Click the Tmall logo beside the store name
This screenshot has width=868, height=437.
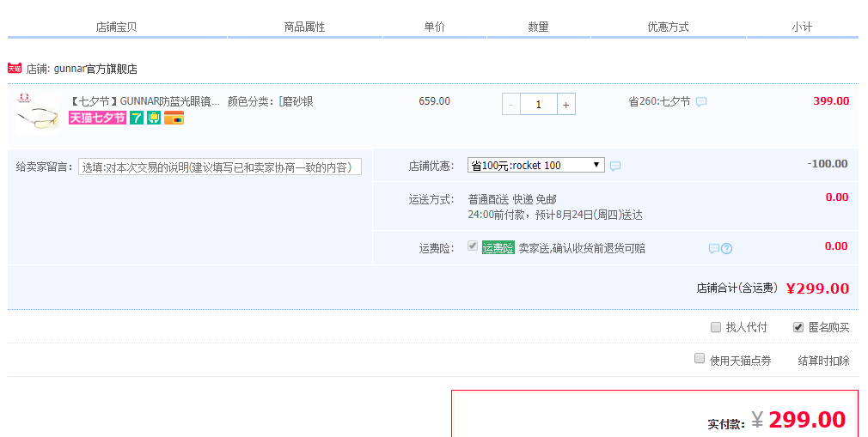pos(15,68)
